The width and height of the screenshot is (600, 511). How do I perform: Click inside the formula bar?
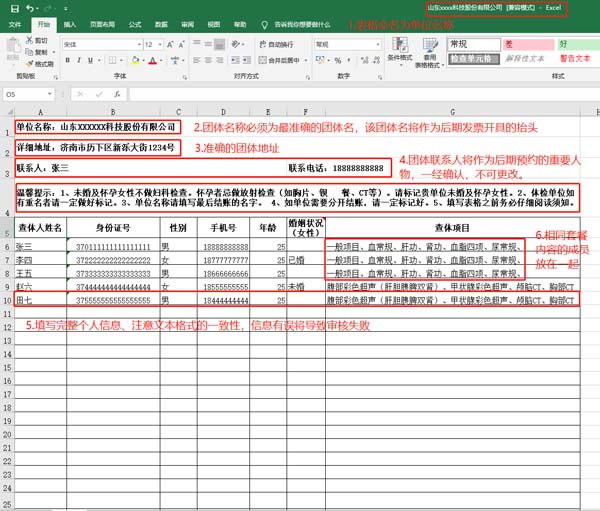(x=364, y=94)
